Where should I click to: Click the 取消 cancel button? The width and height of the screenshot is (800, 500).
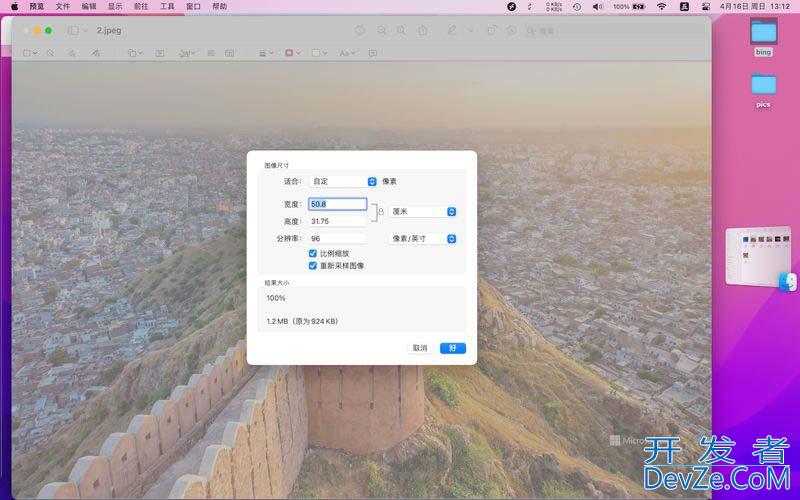420,348
